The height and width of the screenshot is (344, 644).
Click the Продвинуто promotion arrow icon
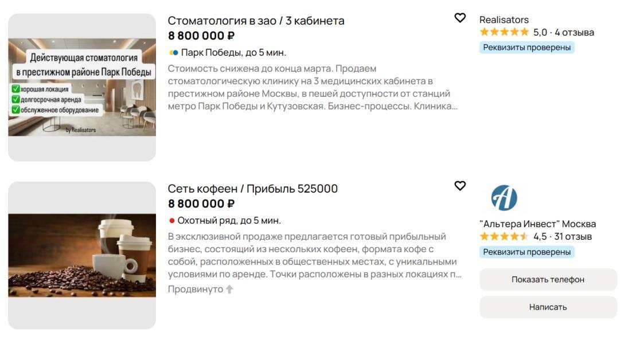(229, 290)
